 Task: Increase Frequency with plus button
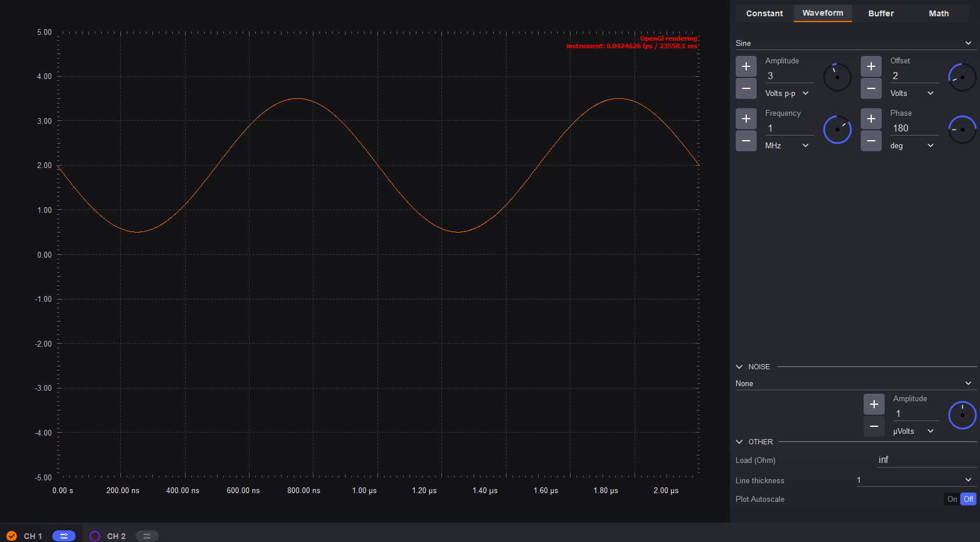pyautogui.click(x=746, y=119)
